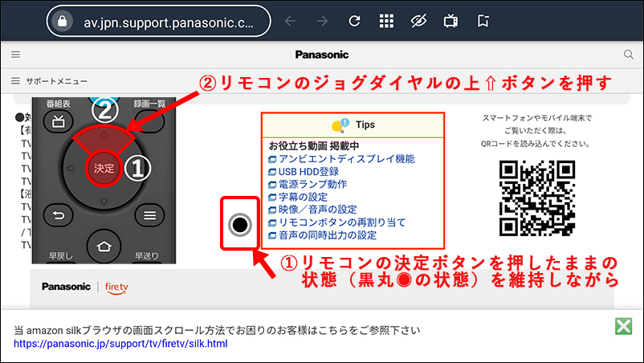Click the address bar URL field

pos(169,22)
